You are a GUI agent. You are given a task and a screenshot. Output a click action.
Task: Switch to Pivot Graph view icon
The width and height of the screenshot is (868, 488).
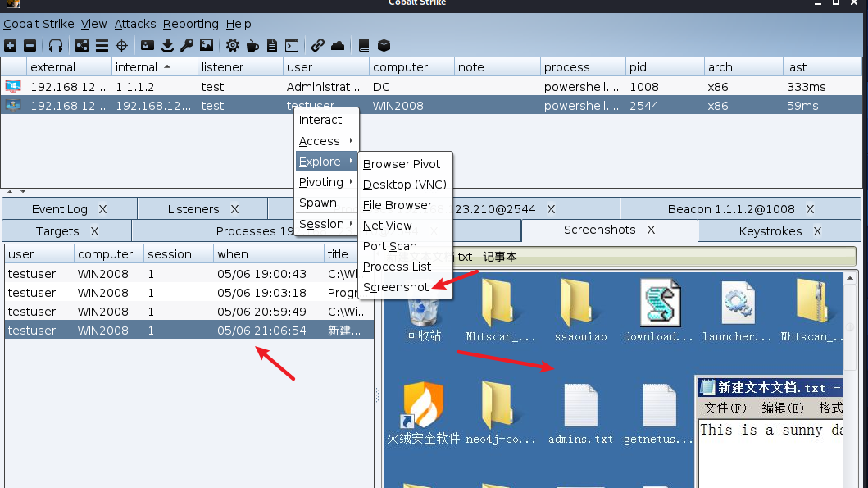82,45
